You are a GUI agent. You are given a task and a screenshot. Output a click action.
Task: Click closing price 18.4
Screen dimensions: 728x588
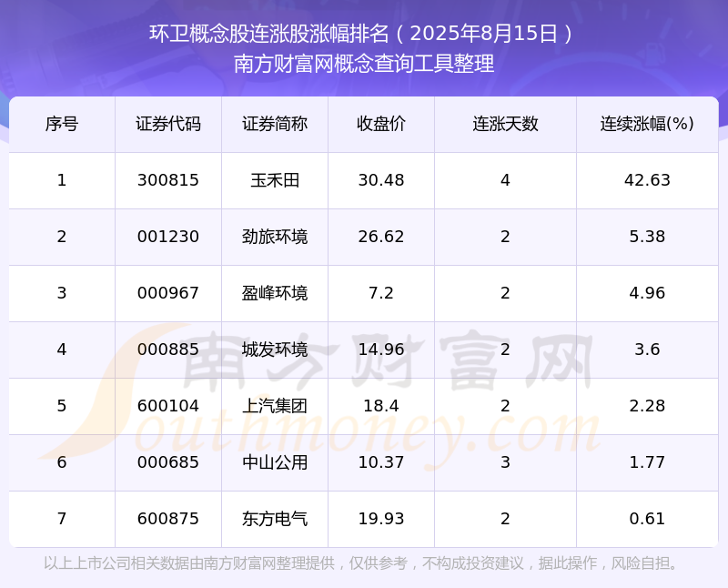pyautogui.click(x=380, y=406)
